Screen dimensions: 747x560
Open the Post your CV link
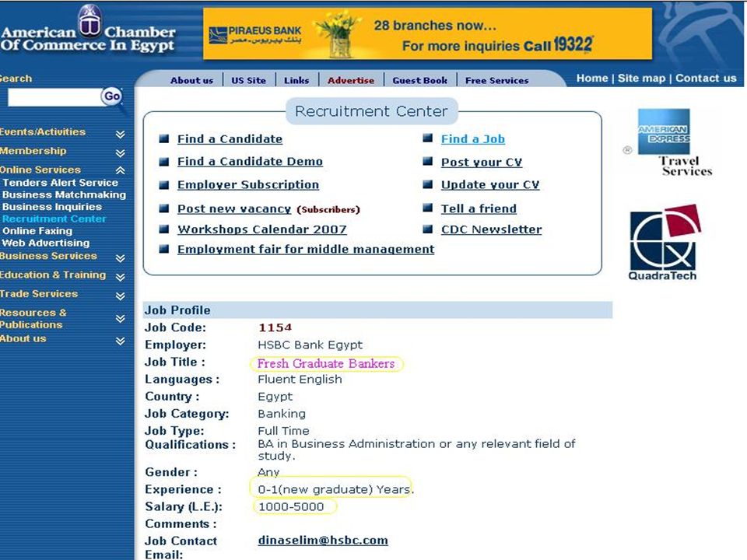(481, 163)
